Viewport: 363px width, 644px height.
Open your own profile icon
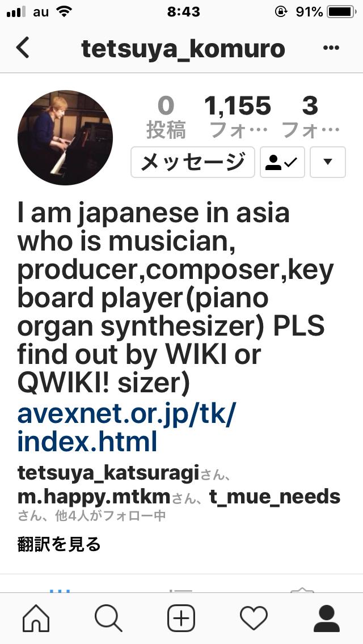point(326,618)
